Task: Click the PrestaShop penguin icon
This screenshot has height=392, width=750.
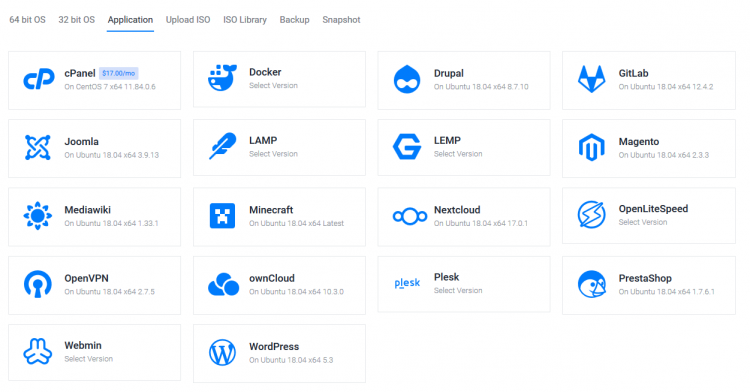Action: (592, 284)
